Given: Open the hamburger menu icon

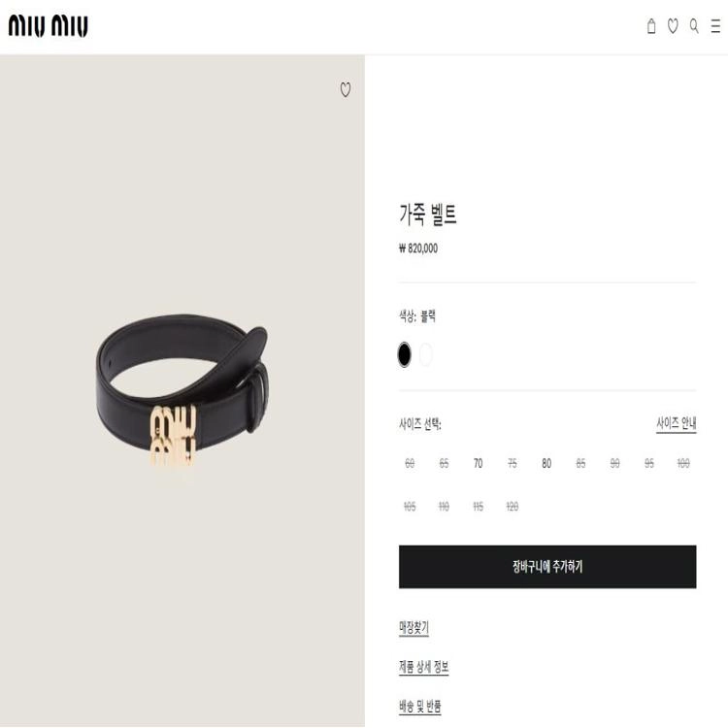Looking at the screenshot, I should coord(715,26).
